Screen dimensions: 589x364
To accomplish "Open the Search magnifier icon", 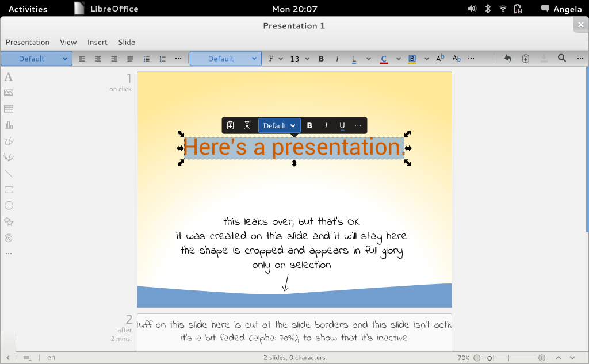I will coord(562,58).
